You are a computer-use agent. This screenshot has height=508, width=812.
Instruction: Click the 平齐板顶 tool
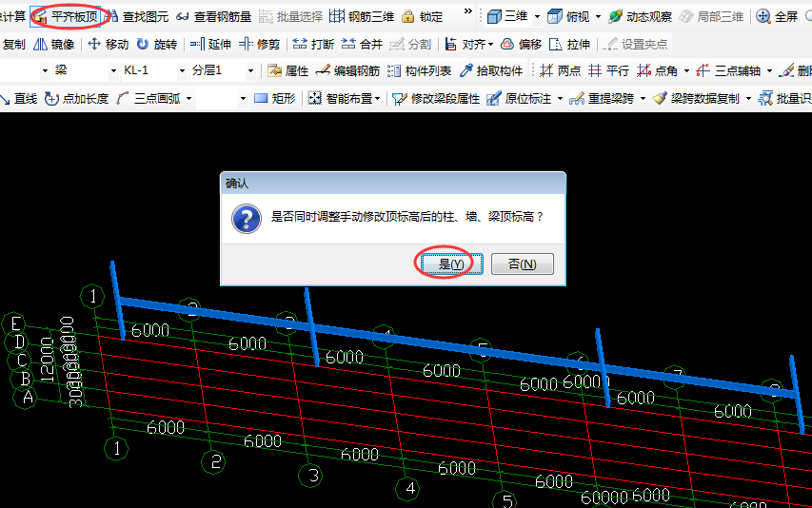point(66,16)
